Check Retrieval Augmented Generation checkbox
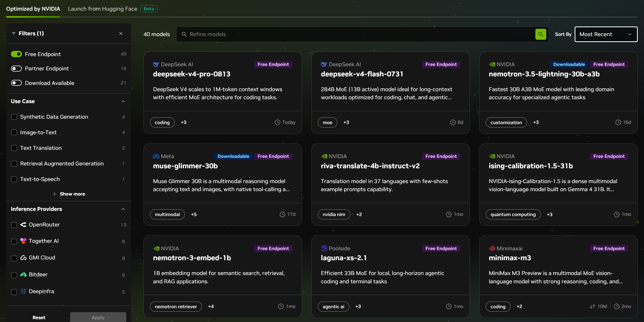 coord(14,164)
